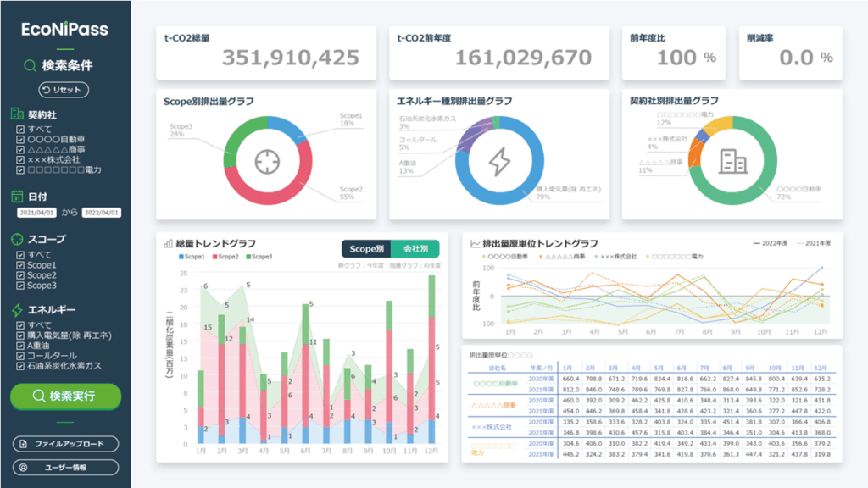Click the lightning bolt icon in energy chart
This screenshot has height=488, width=868.
[500, 160]
